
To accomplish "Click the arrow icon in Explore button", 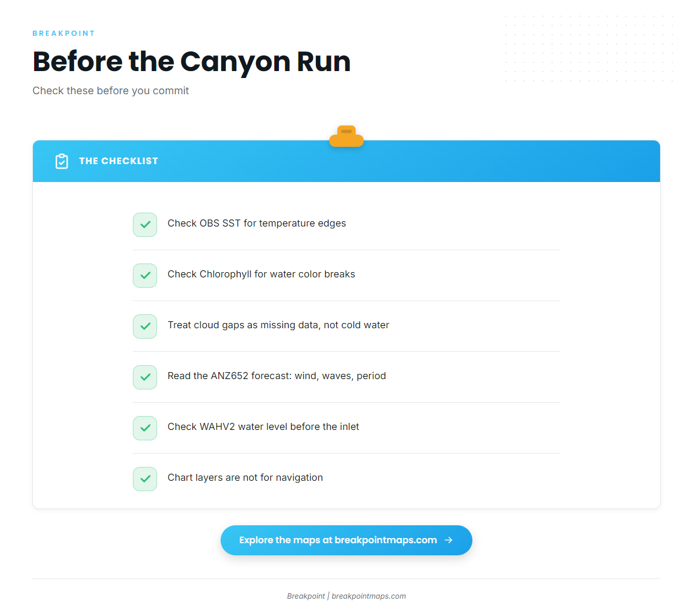I will click(449, 540).
